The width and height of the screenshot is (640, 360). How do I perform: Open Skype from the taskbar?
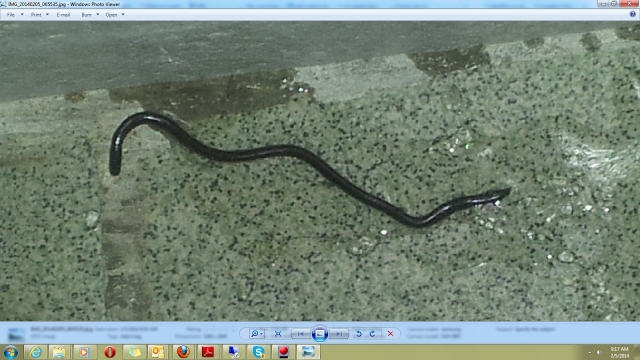tap(258, 352)
